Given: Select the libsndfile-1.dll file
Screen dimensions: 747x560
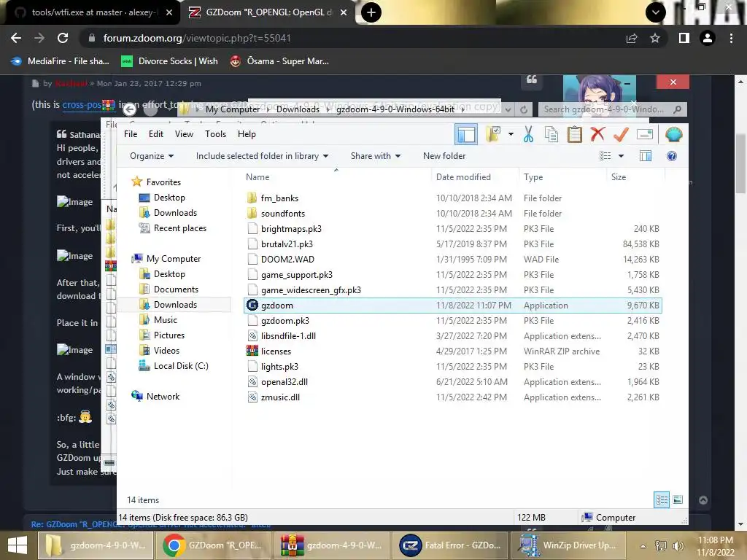Looking at the screenshot, I should (x=288, y=336).
